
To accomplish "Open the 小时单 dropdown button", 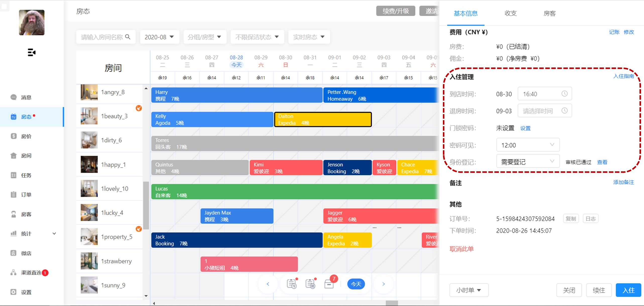I will pos(469,290).
